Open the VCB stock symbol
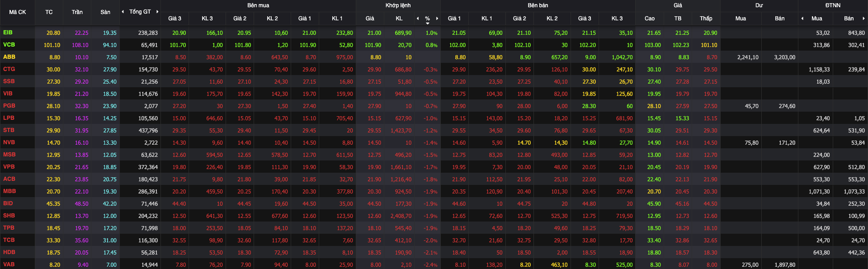This screenshot has height=269, width=868. [x=9, y=45]
